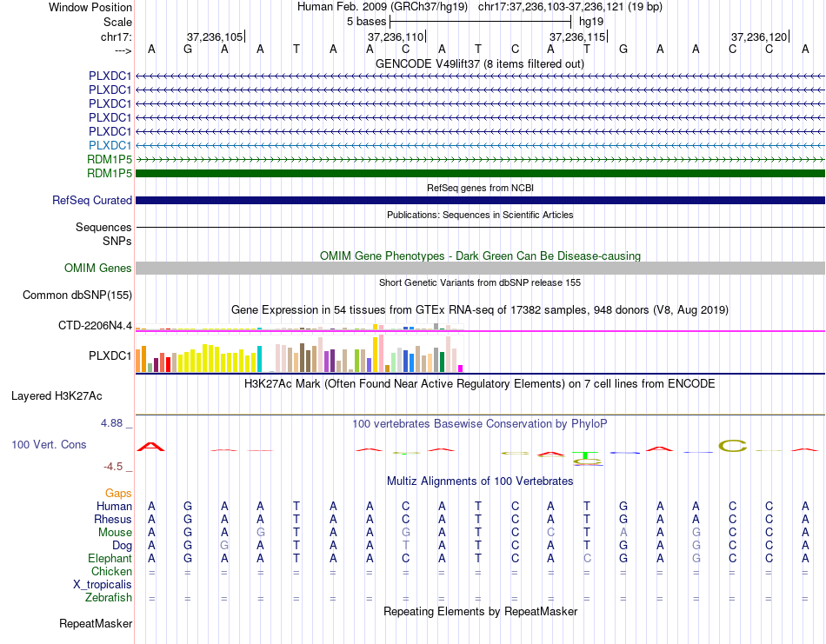Click the 100 Vert. Cons label
The width and height of the screenshot is (826, 644).
click(49, 444)
